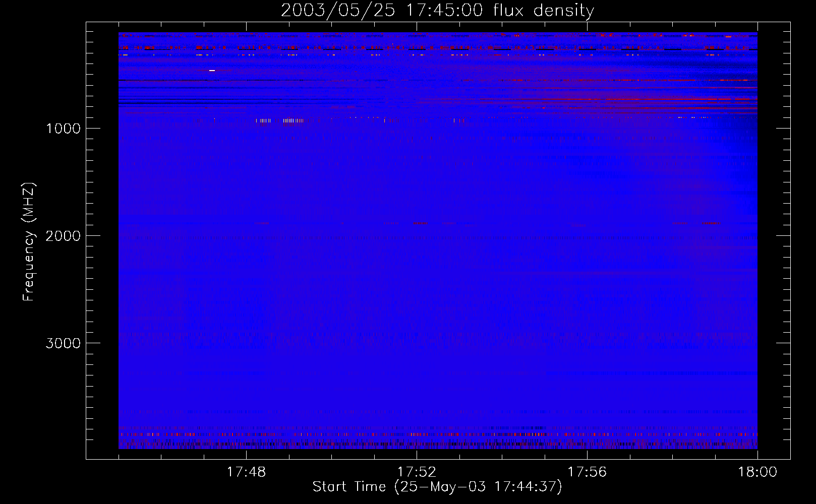Click the 'Frequency (MHZ)' y-axis label
816x504 pixels.
click(x=29, y=242)
